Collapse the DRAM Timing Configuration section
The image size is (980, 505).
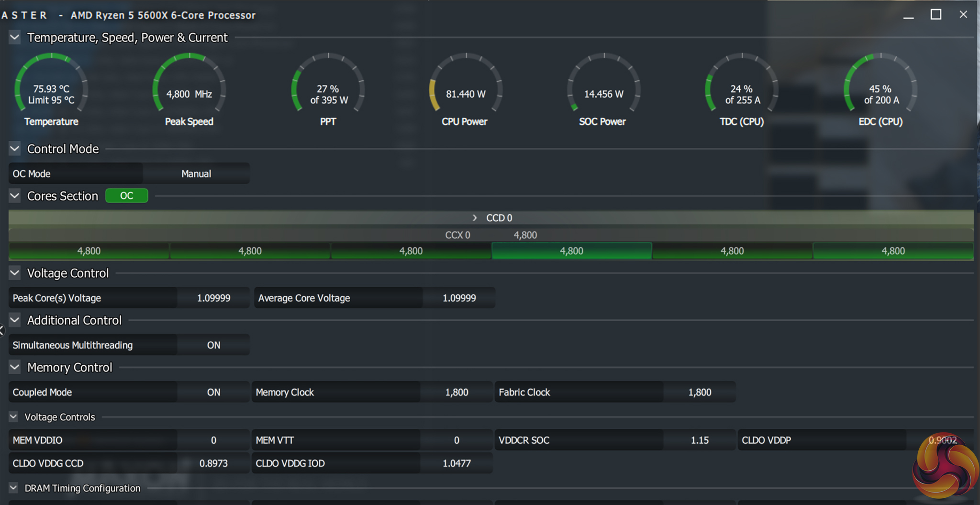pyautogui.click(x=13, y=488)
